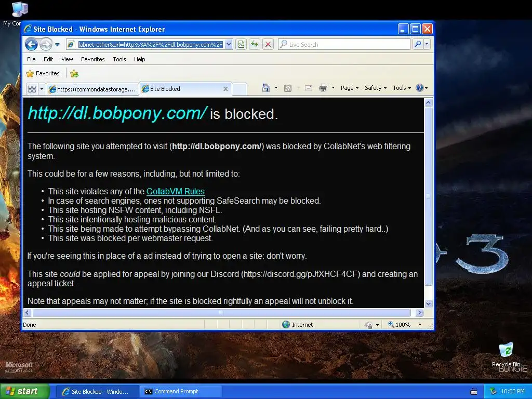
Task: Switch to the commondatastorage tab
Action: [x=92, y=89]
